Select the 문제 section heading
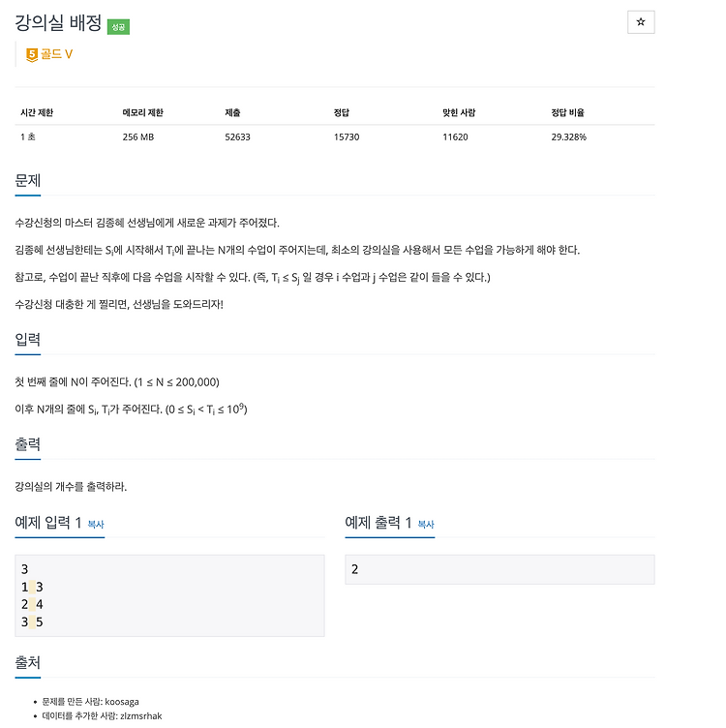Screen dimensions: 726x728 [28, 180]
